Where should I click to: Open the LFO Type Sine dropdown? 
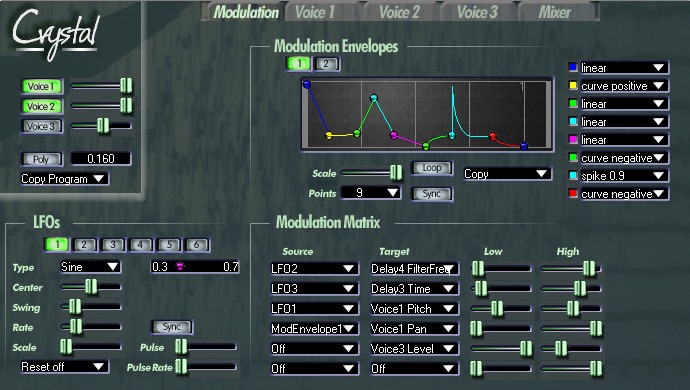(90, 267)
